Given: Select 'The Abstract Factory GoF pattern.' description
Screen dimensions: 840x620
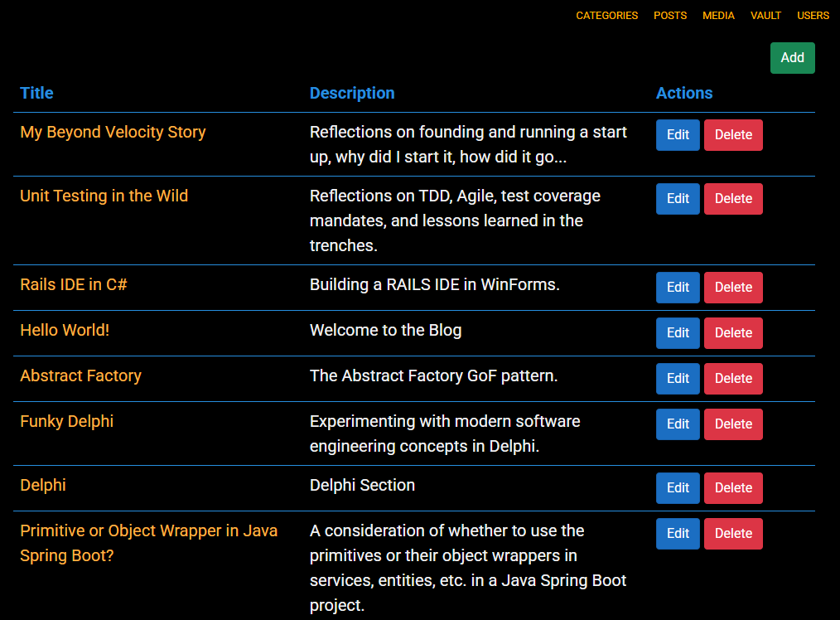Looking at the screenshot, I should point(433,375).
